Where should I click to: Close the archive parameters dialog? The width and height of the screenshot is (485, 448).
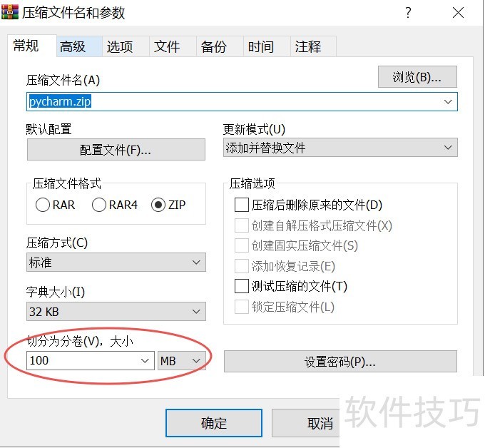(458, 13)
